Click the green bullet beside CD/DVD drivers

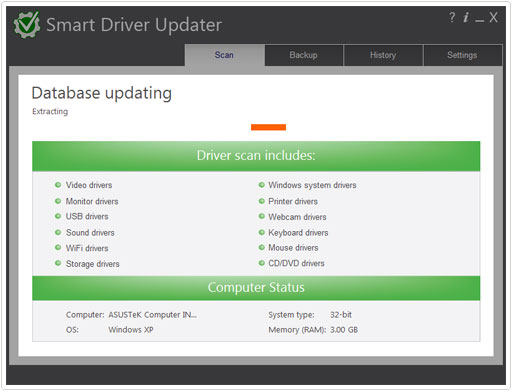262,263
